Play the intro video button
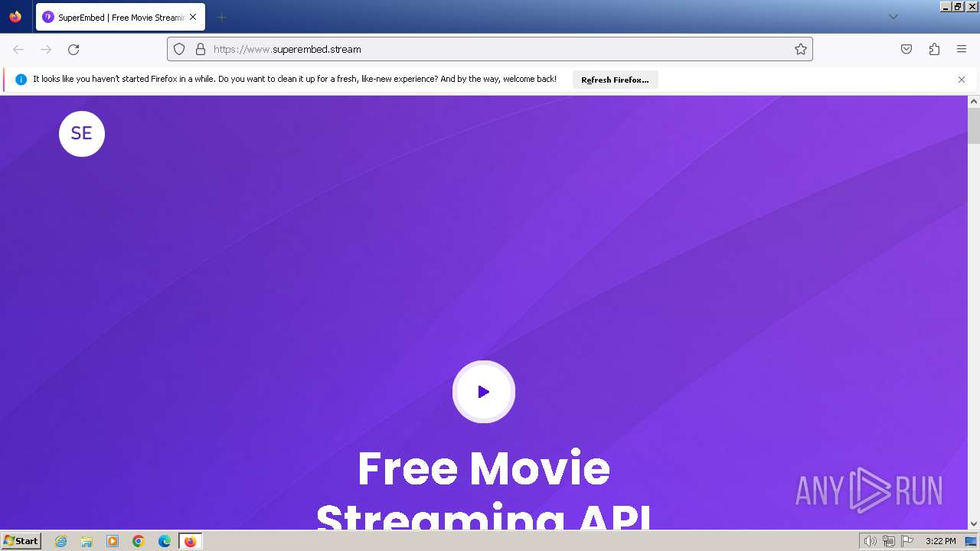Image resolution: width=980 pixels, height=551 pixels. pos(484,392)
